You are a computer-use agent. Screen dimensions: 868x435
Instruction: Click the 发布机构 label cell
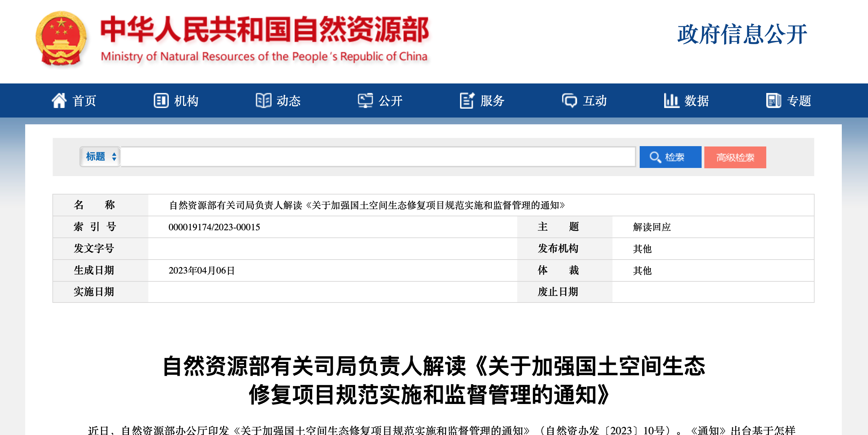pos(565,249)
